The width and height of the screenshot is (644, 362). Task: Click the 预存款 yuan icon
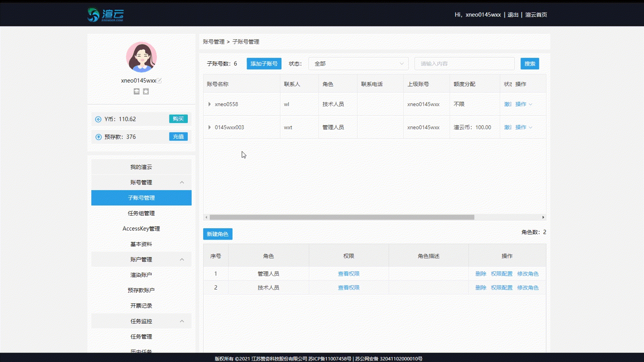[98, 137]
